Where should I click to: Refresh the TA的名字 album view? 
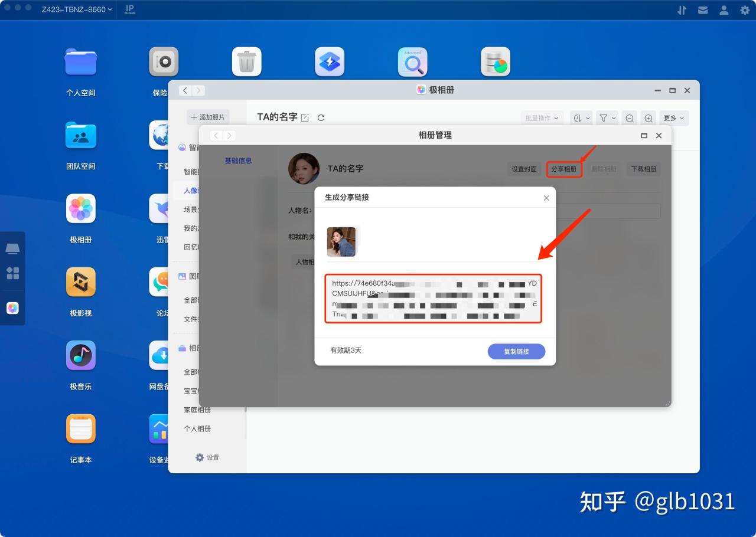321,117
